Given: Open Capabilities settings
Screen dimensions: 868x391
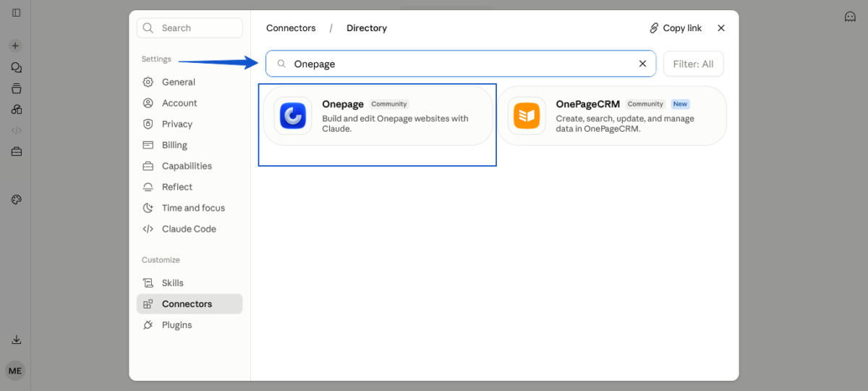Looking at the screenshot, I should click(190, 166).
